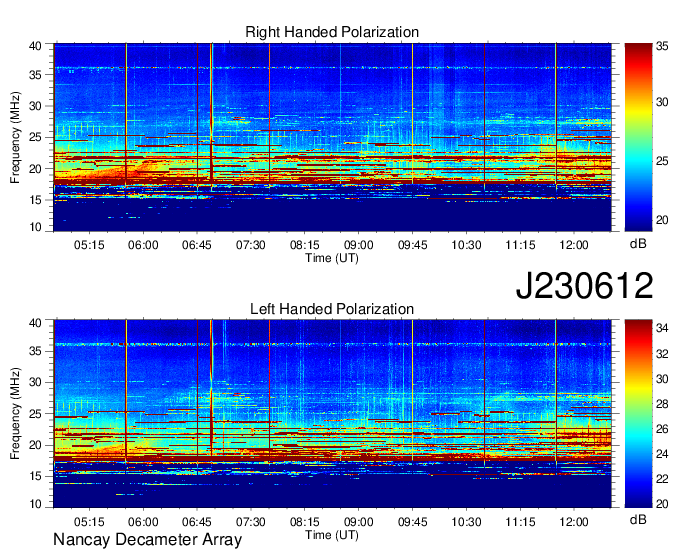Click 10:30 tick on right-handed plot
This screenshot has height=552, width=680.
pyautogui.click(x=467, y=245)
